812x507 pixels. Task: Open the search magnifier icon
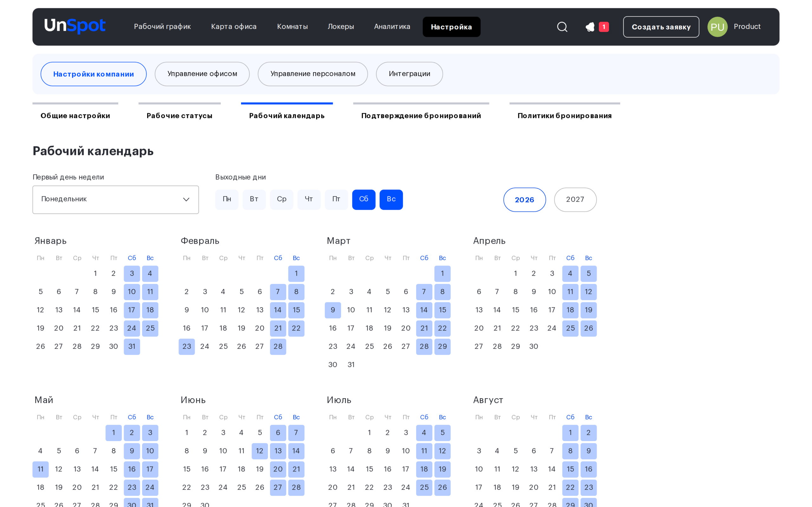pos(562,27)
